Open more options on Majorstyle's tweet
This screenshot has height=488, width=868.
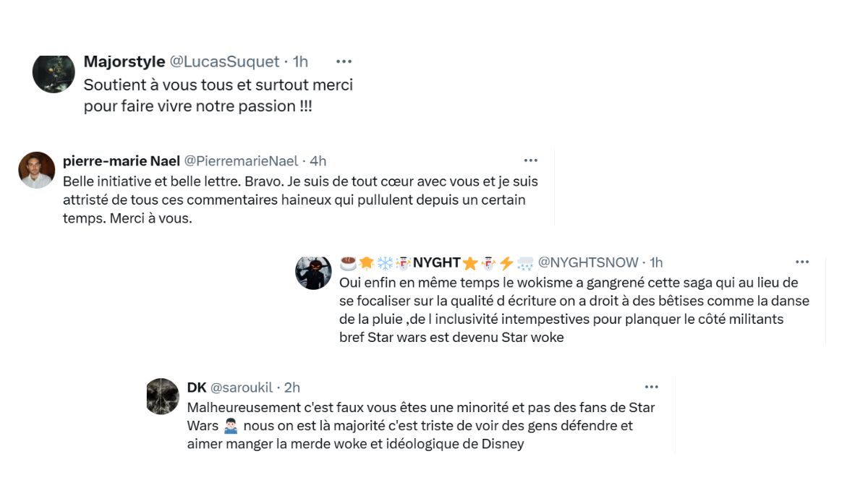click(344, 62)
